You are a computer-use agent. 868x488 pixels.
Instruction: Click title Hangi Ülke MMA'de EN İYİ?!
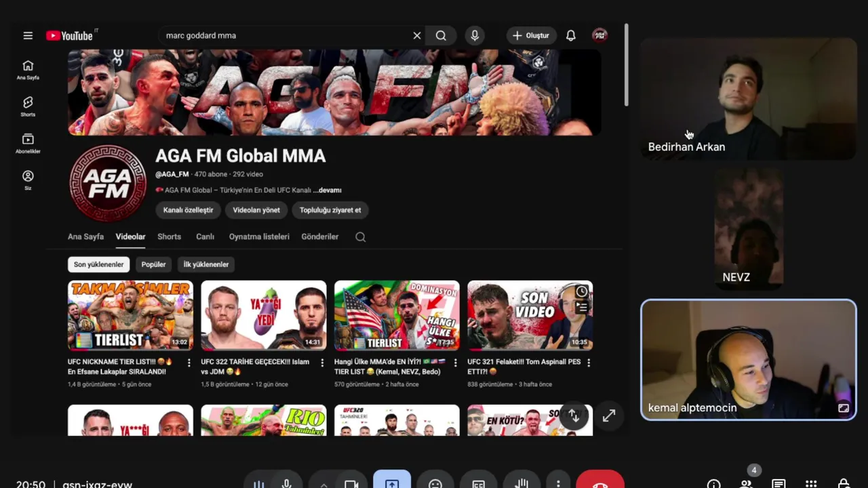click(390, 367)
